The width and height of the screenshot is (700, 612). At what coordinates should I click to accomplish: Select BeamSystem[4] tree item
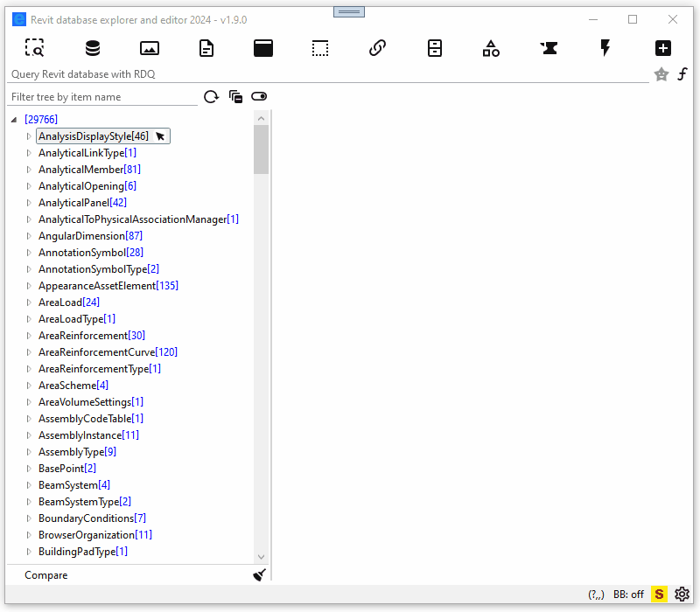[74, 485]
